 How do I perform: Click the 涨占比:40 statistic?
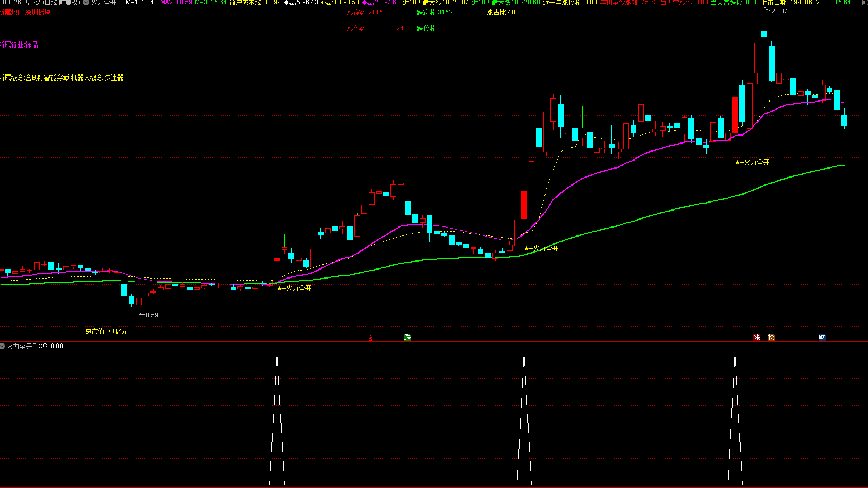[x=501, y=12]
